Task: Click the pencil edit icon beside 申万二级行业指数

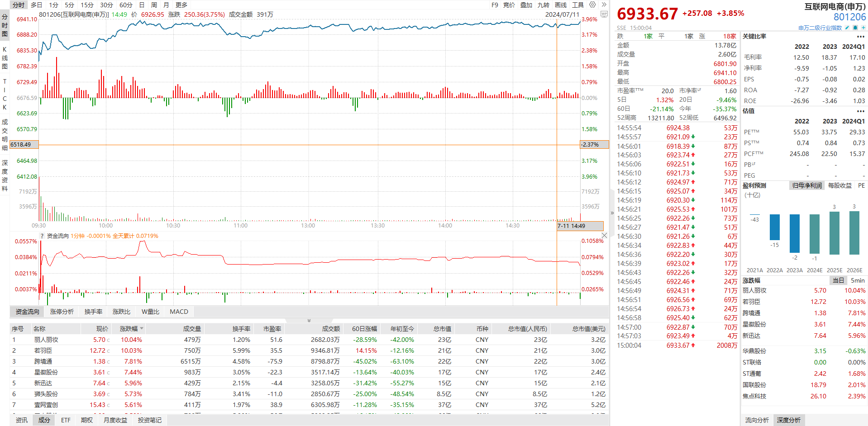Action: click(x=847, y=28)
